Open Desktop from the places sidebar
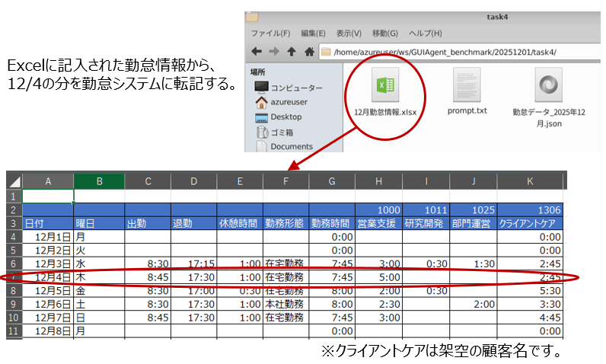Viewport: 606px width, 364px height. point(279,117)
